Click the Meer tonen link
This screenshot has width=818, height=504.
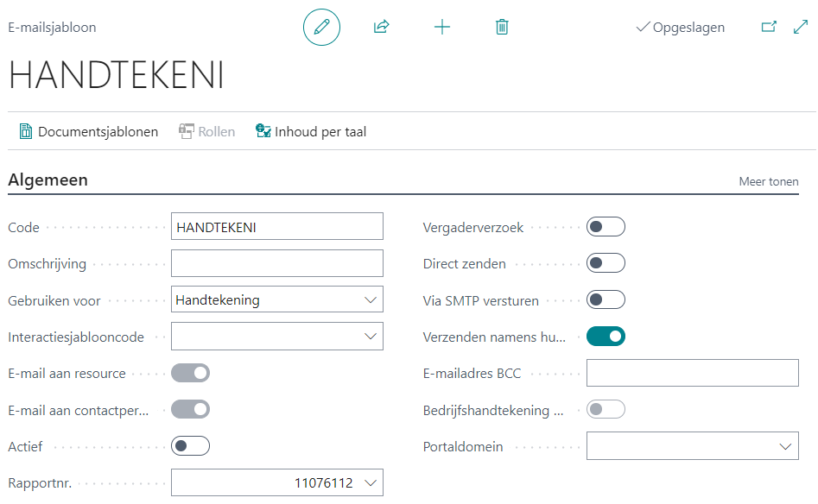click(x=769, y=182)
